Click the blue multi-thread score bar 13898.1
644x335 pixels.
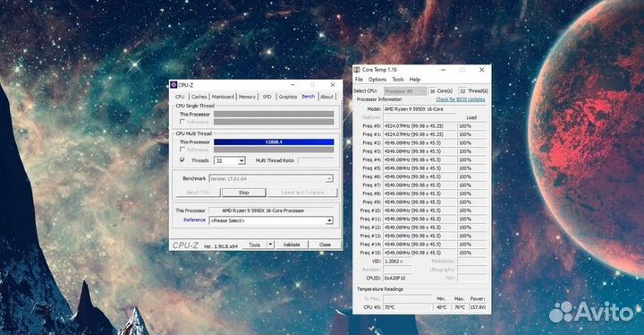pyautogui.click(x=274, y=142)
